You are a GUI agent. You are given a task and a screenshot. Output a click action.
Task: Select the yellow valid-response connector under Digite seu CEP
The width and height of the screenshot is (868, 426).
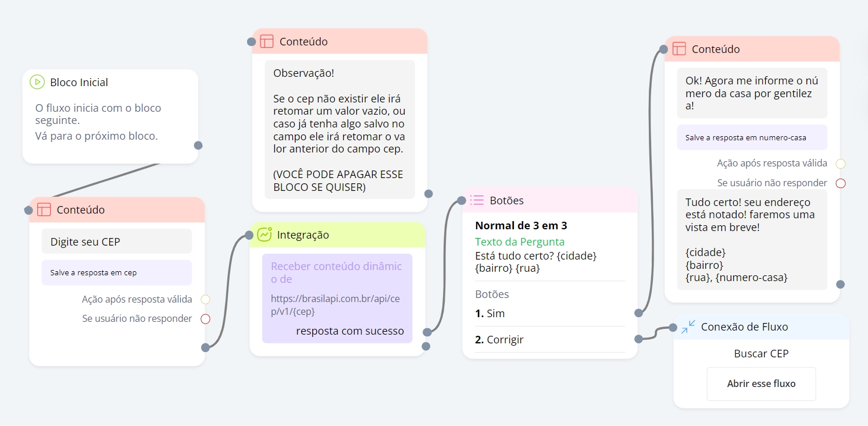point(205,299)
